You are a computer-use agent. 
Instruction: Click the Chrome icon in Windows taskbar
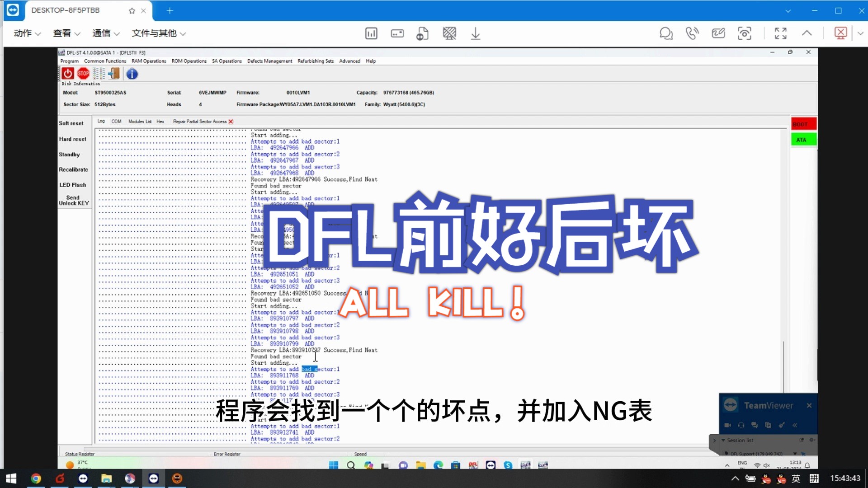[36, 479]
